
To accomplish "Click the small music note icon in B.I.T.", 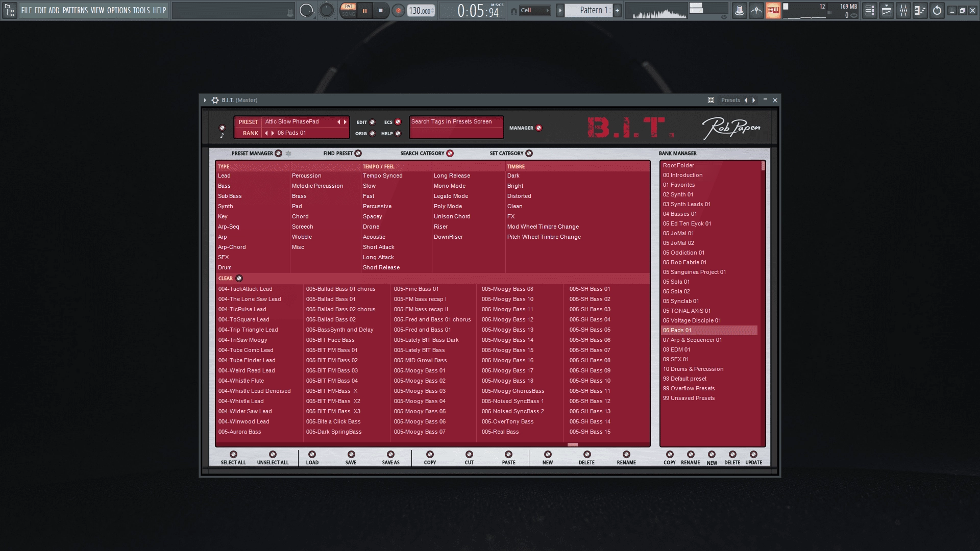I will (222, 136).
